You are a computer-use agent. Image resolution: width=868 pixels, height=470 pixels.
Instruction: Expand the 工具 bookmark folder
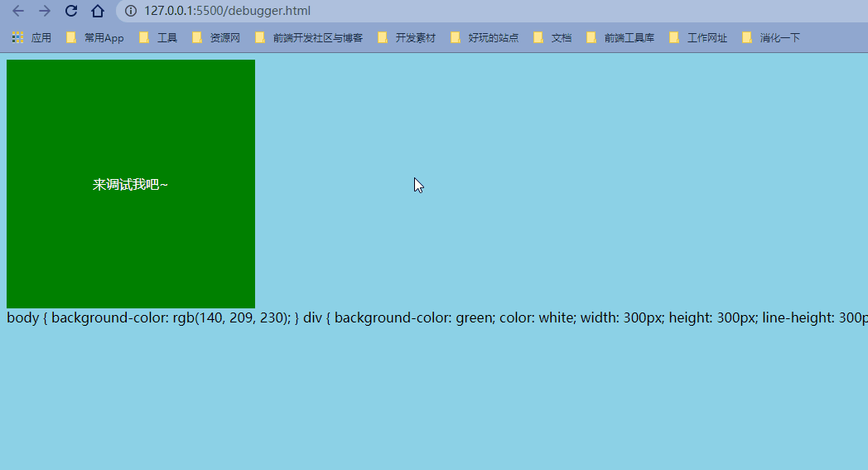[158, 37]
